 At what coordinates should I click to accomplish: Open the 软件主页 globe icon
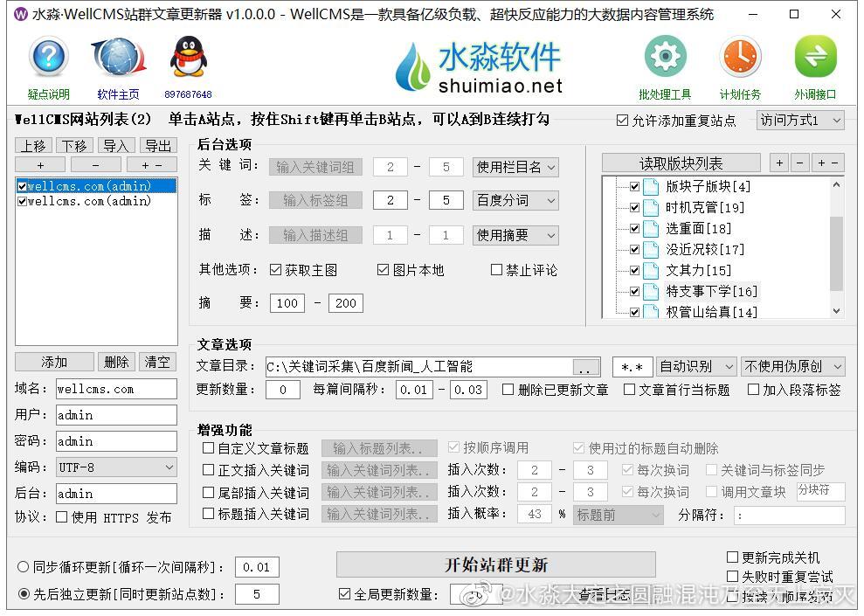click(x=119, y=56)
